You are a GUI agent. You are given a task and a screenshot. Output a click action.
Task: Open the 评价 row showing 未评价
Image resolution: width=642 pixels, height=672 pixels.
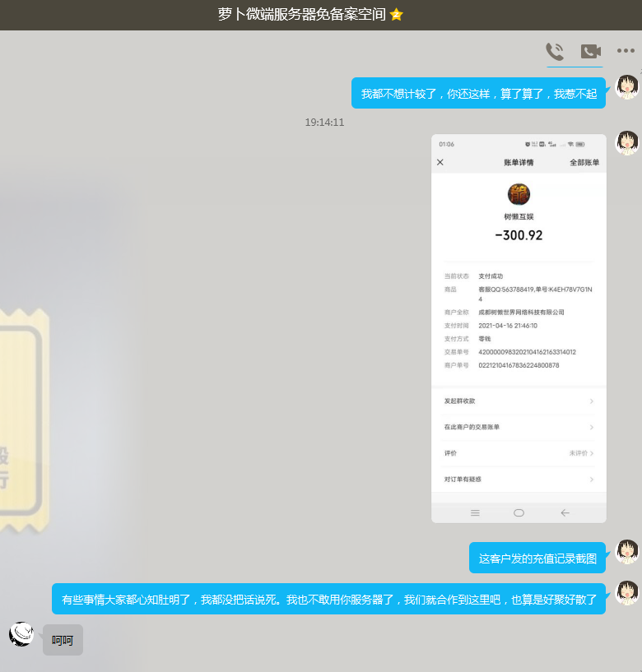click(519, 453)
